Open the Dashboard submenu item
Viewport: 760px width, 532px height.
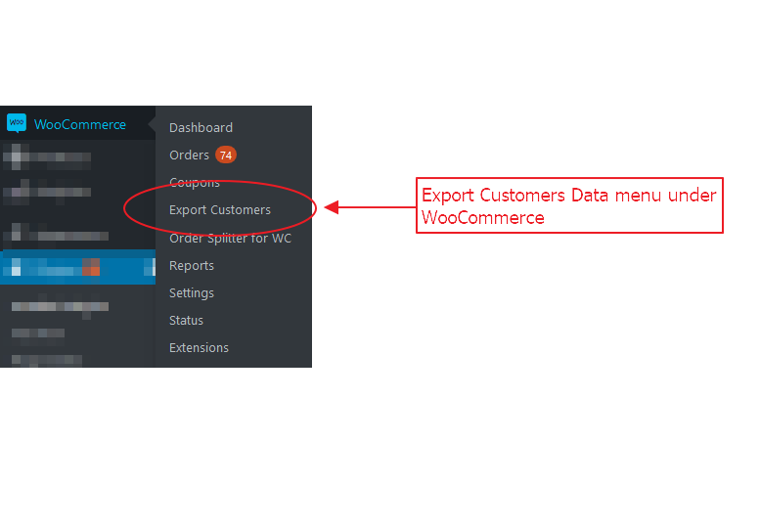(201, 127)
